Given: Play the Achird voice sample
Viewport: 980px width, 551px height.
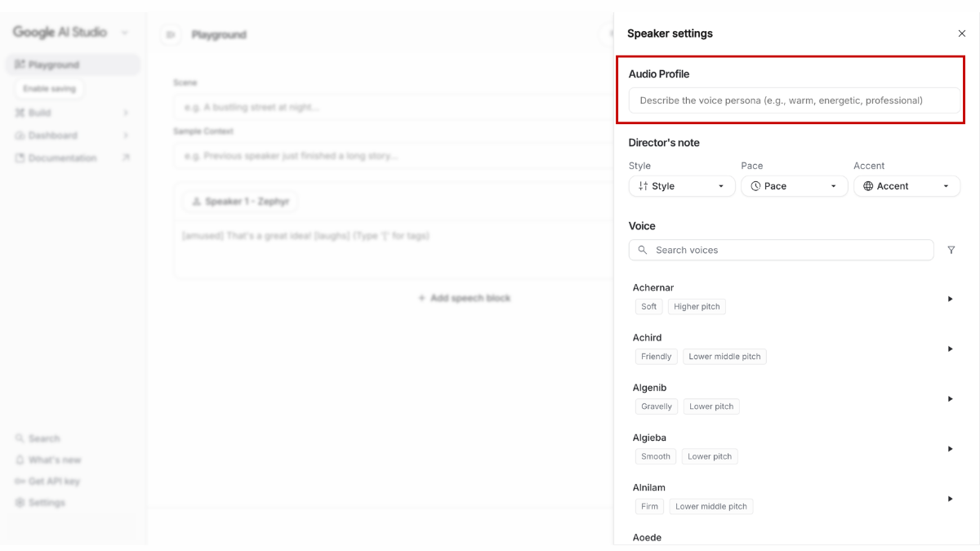Looking at the screenshot, I should (x=950, y=349).
